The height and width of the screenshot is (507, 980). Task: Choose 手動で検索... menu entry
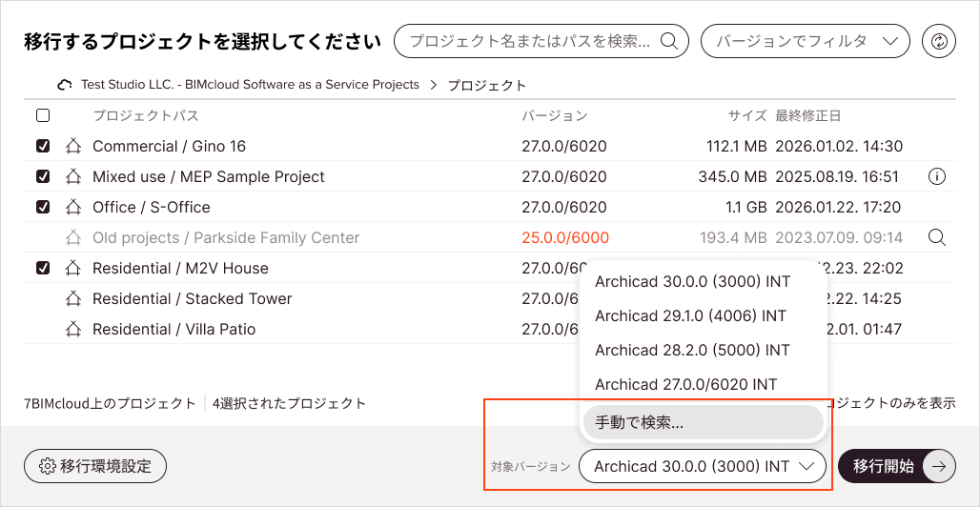pyautogui.click(x=704, y=422)
